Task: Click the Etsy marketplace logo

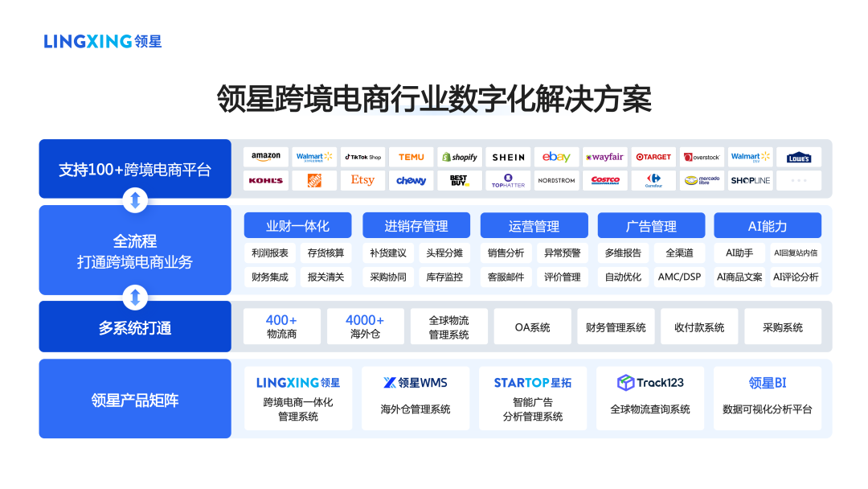Action: tap(362, 180)
